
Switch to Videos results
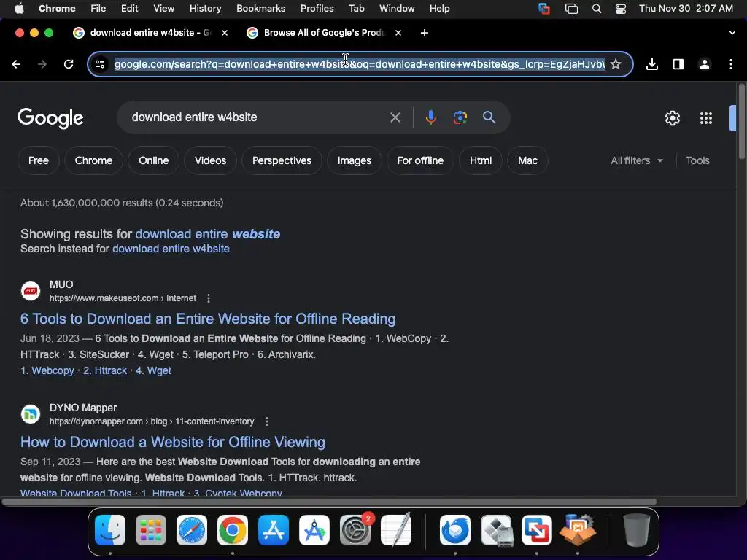tap(210, 160)
